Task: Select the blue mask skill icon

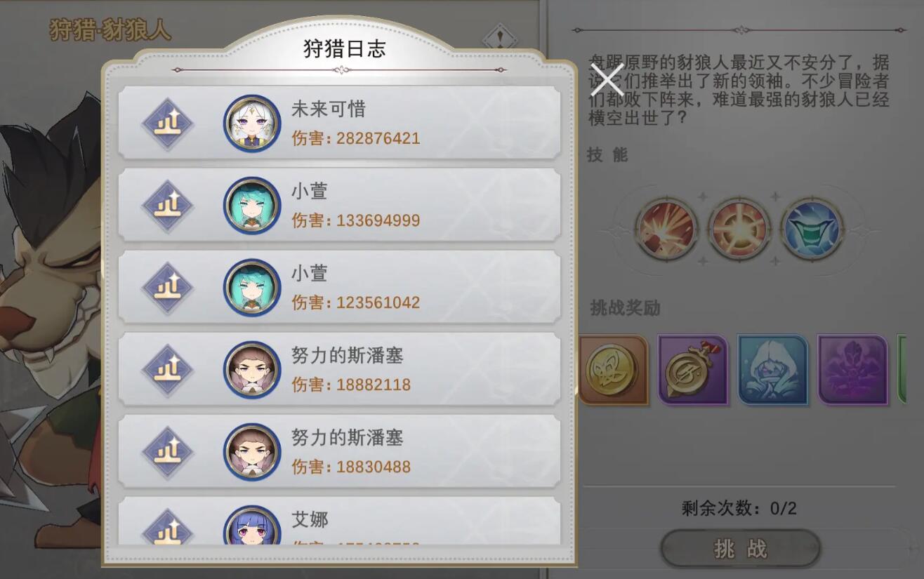Action: [x=812, y=229]
